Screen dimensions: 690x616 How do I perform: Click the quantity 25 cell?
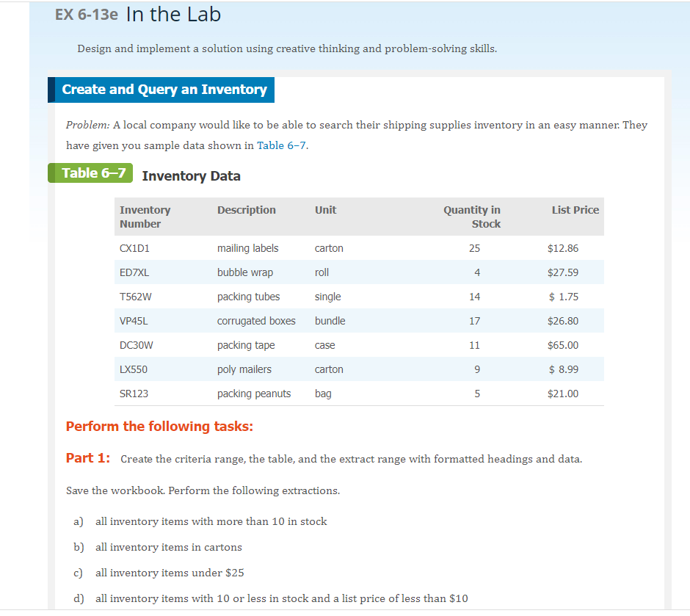tap(474, 248)
